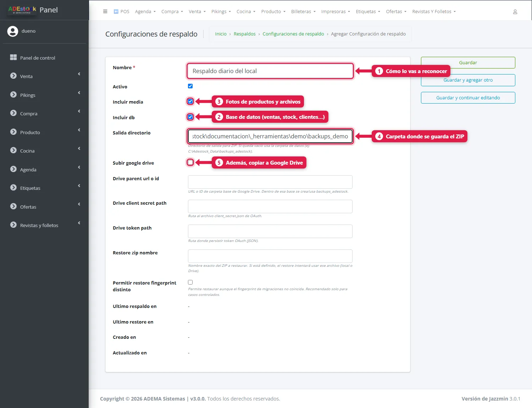Focus the Restore zip nombre field
The height and width of the screenshot is (408, 532).
270,256
